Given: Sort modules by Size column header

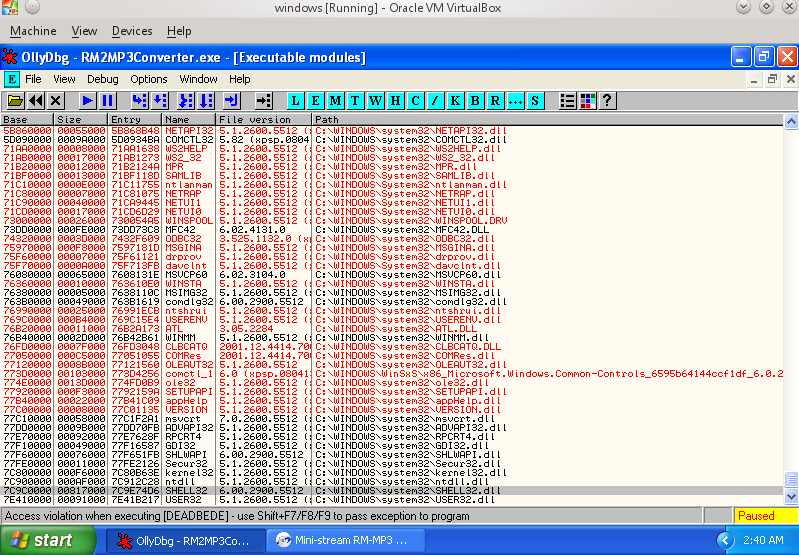Looking at the screenshot, I should pyautogui.click(x=81, y=120).
